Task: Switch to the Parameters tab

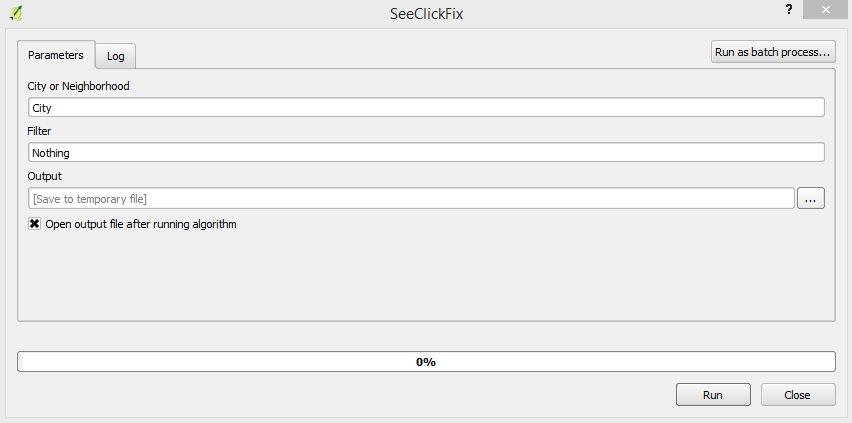Action: tap(56, 55)
